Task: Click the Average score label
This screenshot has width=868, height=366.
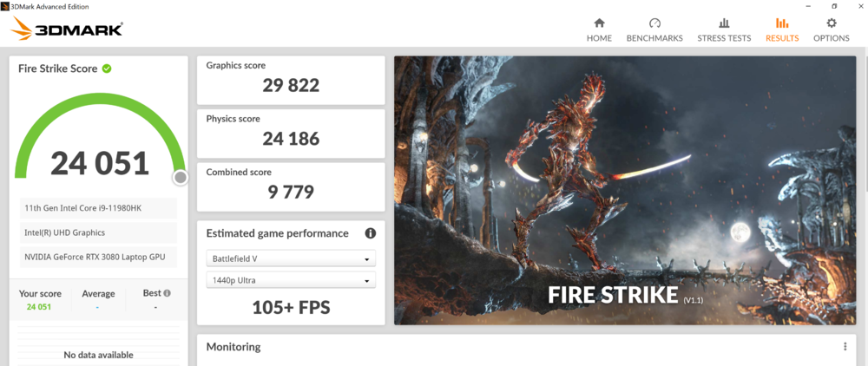Action: click(98, 293)
